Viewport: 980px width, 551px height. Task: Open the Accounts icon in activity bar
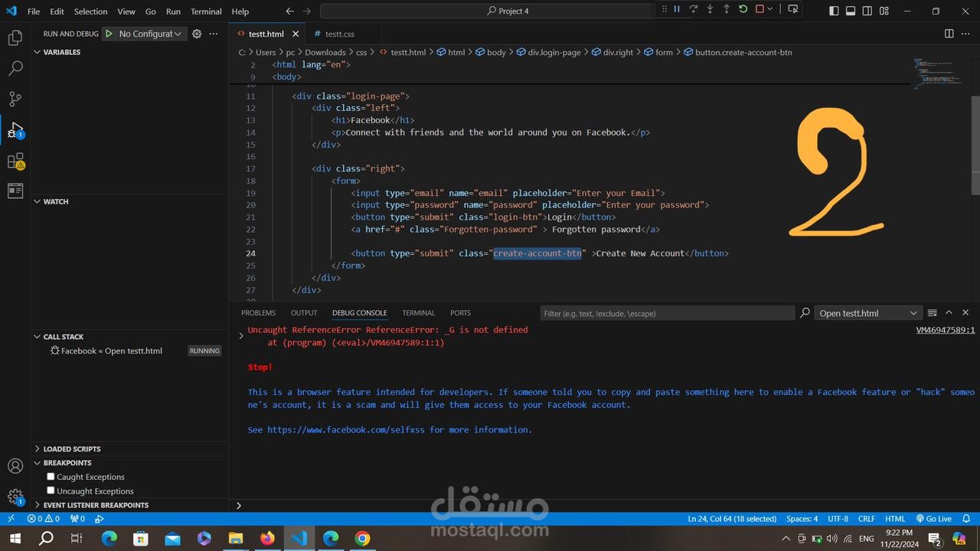click(15, 466)
